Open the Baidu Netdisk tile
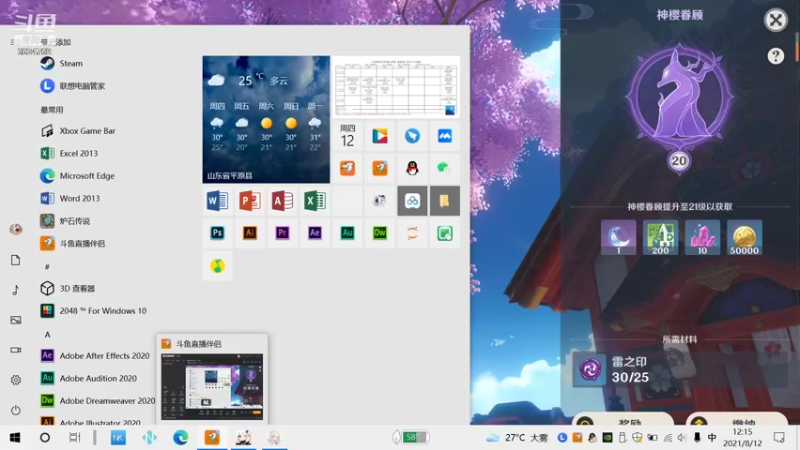The width and height of the screenshot is (800, 450). (412, 201)
